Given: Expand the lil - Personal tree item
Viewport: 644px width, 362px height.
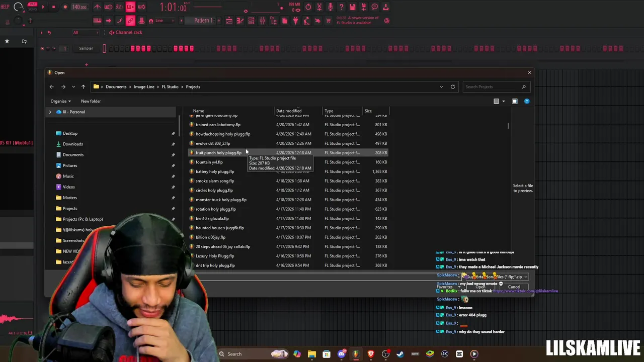Looking at the screenshot, I should point(50,112).
